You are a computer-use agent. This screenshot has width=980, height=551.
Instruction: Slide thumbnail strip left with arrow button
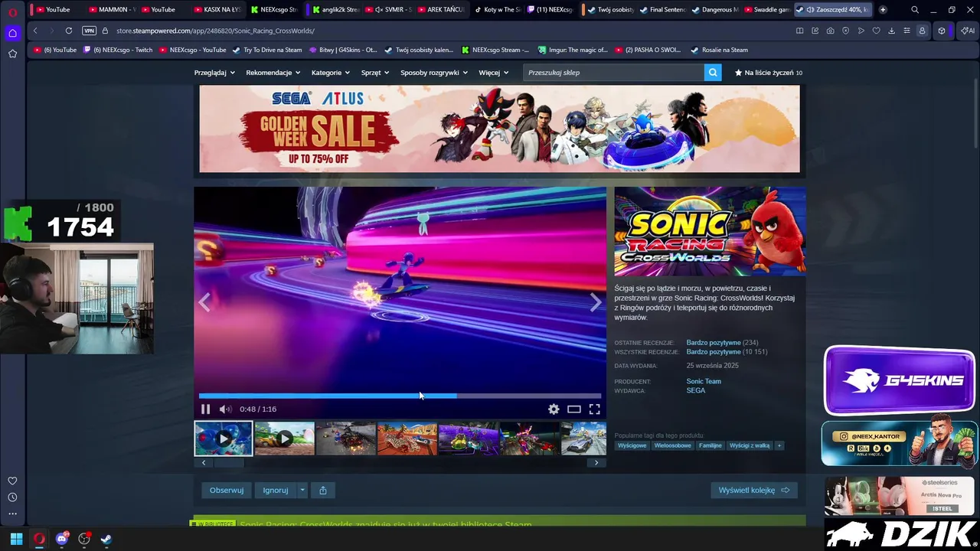[204, 462]
